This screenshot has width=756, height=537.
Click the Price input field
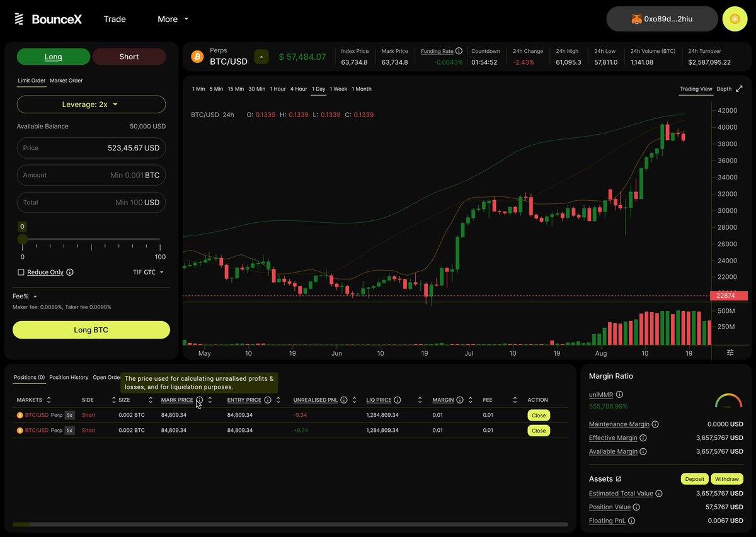91,148
